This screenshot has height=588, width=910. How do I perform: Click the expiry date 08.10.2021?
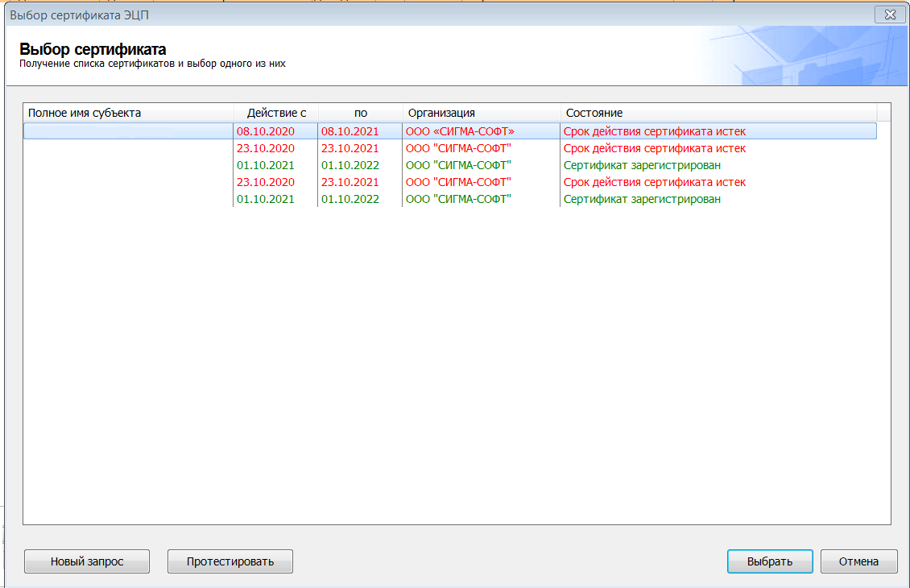click(350, 131)
